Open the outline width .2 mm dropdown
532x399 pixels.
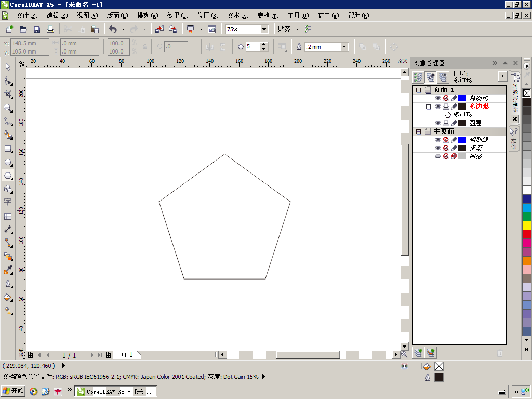(x=344, y=47)
